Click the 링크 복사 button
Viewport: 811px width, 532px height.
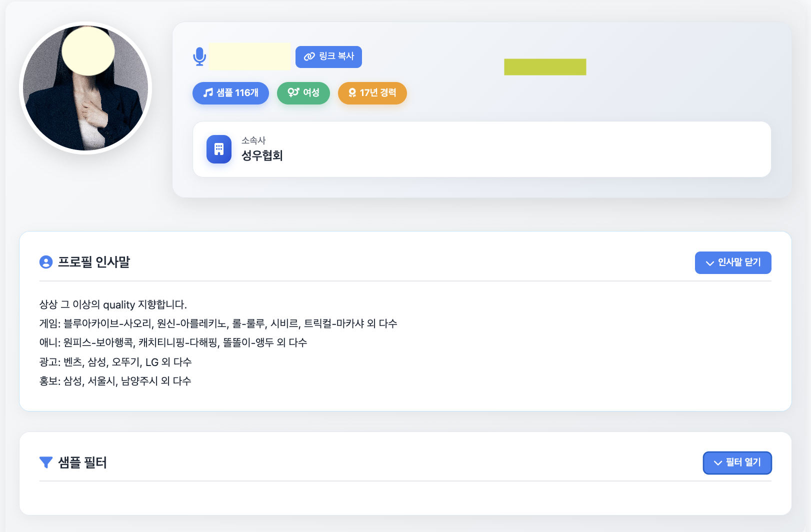[328, 56]
